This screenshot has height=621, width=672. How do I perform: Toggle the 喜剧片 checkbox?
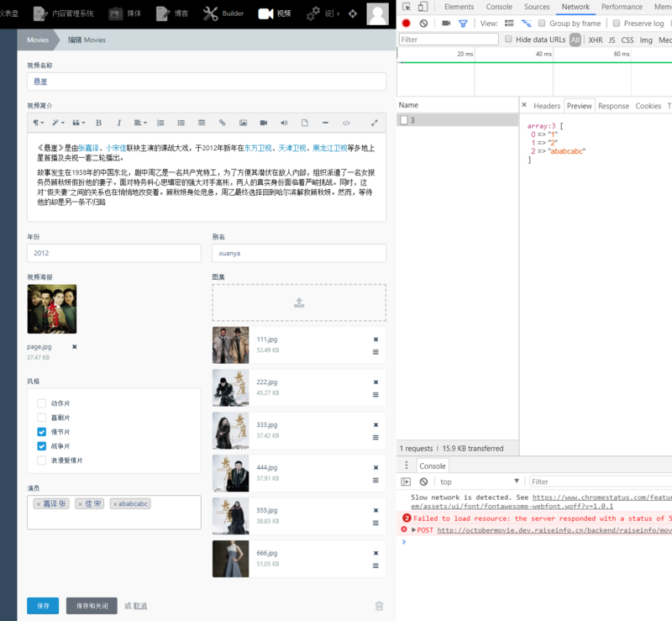41,418
